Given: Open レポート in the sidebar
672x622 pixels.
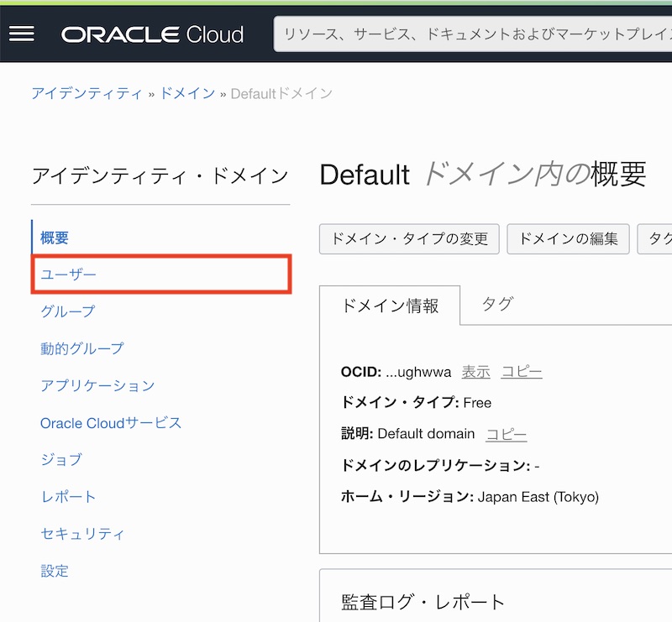Looking at the screenshot, I should pyautogui.click(x=68, y=497).
